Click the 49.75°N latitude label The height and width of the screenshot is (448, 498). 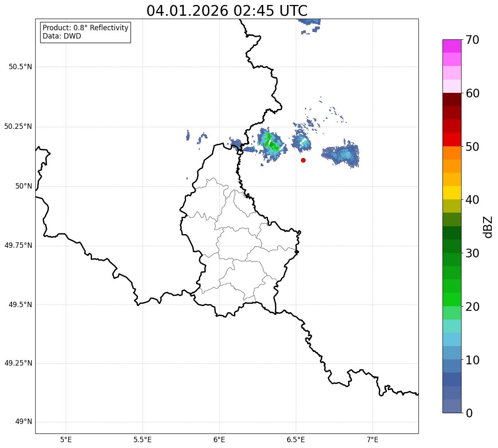click(18, 245)
